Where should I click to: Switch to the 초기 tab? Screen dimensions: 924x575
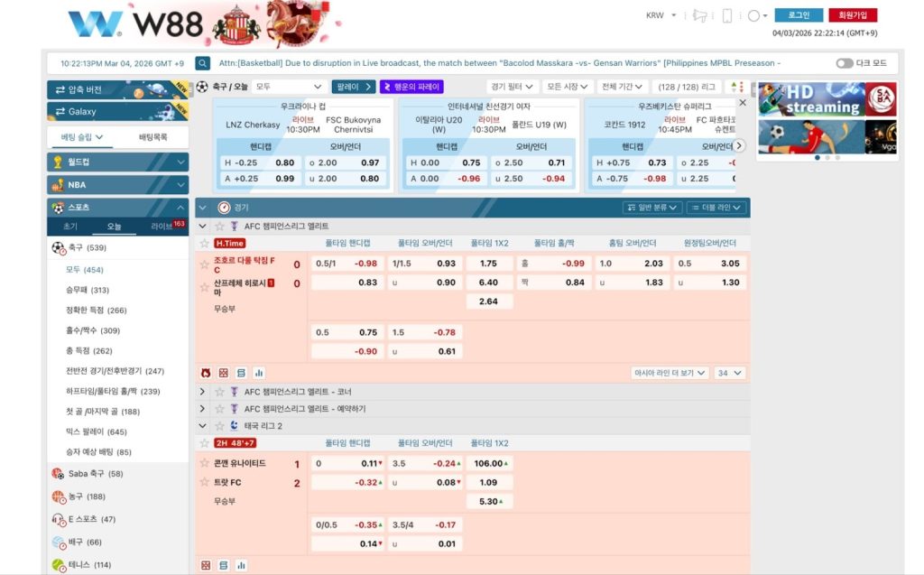click(70, 227)
